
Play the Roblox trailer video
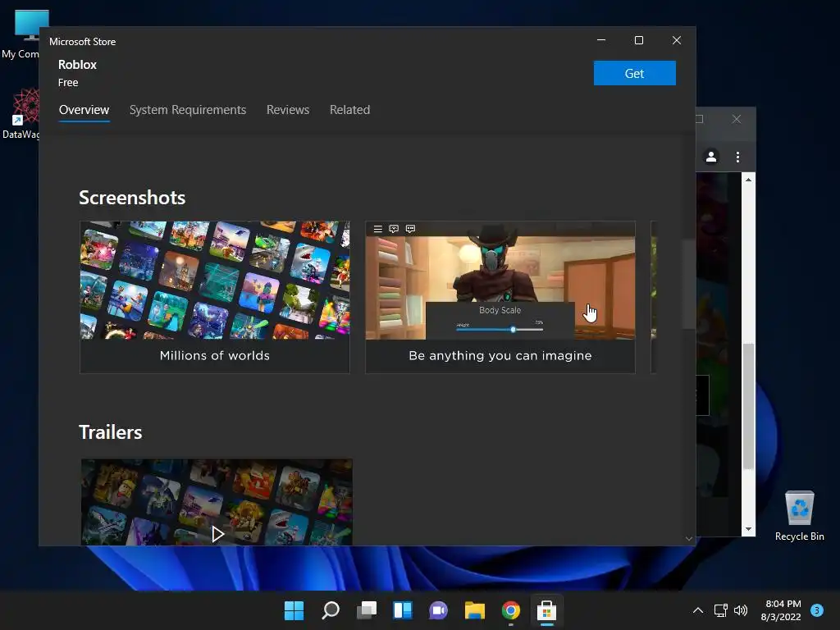[217, 533]
